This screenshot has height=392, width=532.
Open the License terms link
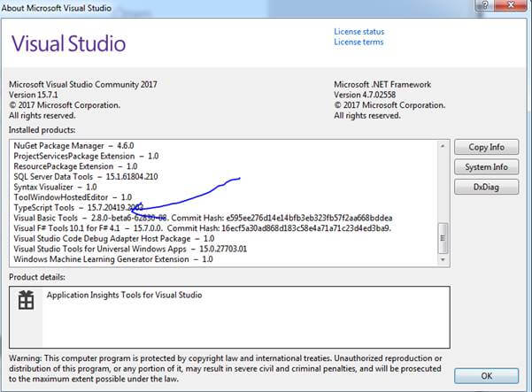pyautogui.click(x=359, y=42)
